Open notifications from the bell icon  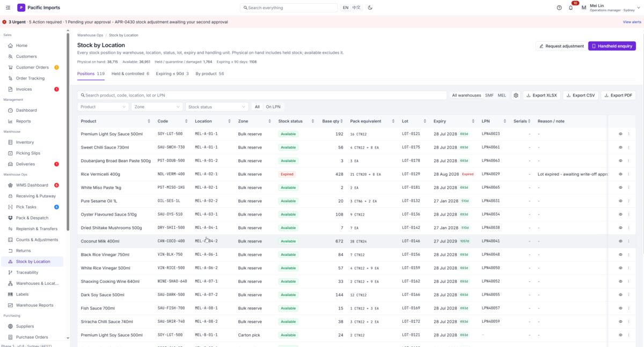[x=571, y=8]
